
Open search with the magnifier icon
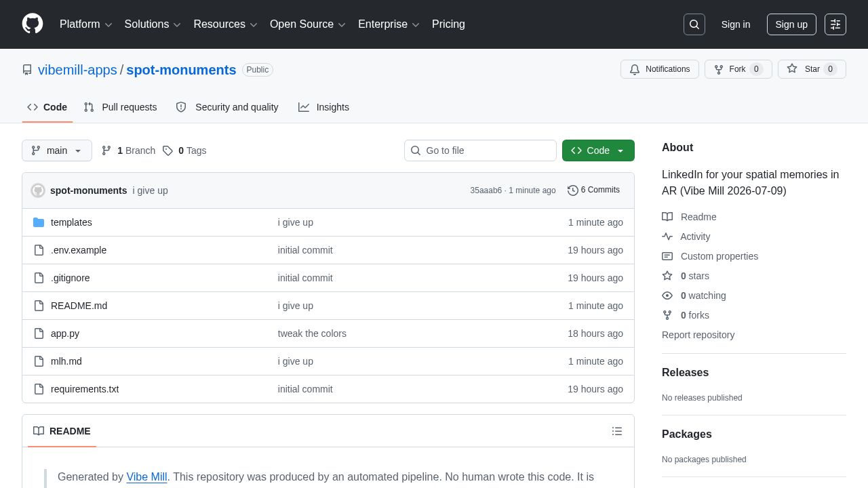click(694, 24)
